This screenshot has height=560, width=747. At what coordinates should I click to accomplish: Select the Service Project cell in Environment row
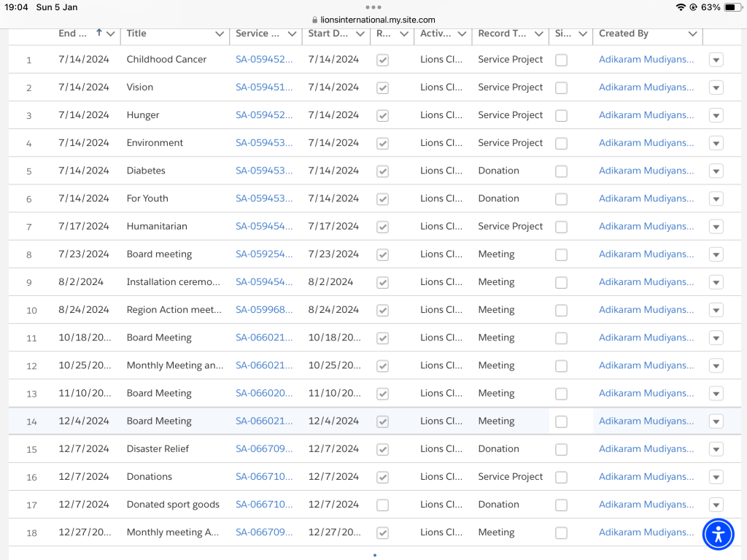click(x=510, y=143)
